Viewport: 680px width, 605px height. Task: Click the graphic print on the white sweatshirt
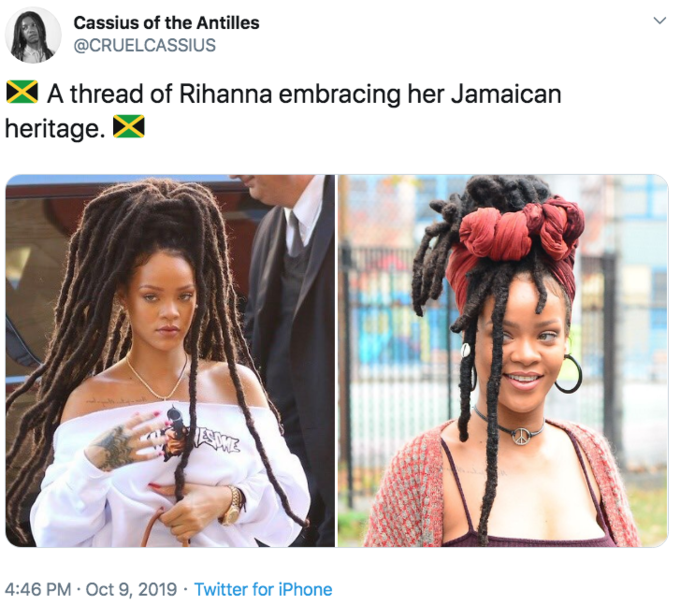pyautogui.click(x=194, y=436)
